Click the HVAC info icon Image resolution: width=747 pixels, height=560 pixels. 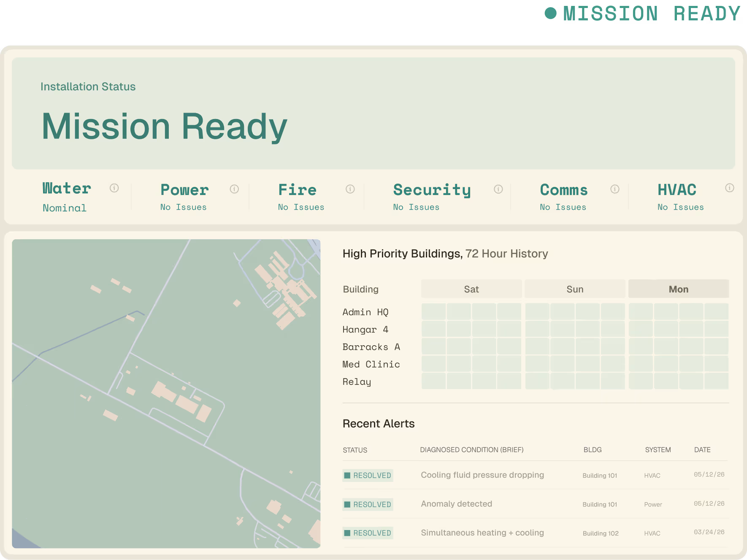(729, 188)
